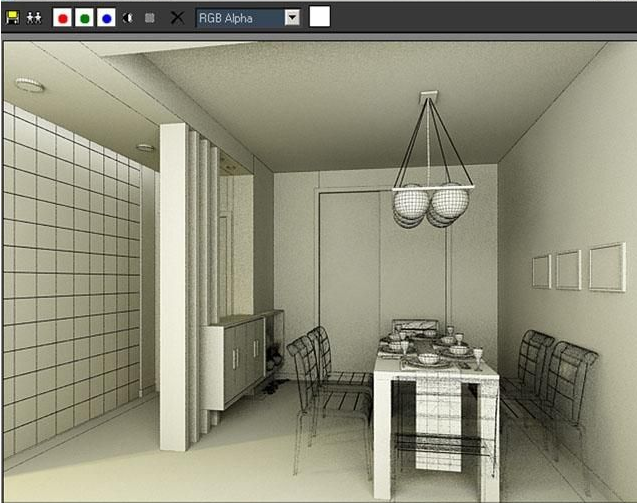Viewport: 637px width, 503px height.
Task: Clone the virtual frame buffer window
Action: click(34, 18)
